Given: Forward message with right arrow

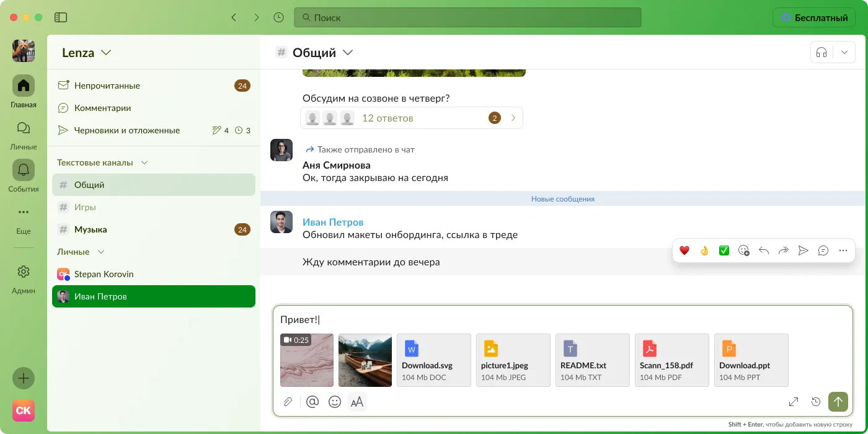Looking at the screenshot, I should (x=784, y=250).
